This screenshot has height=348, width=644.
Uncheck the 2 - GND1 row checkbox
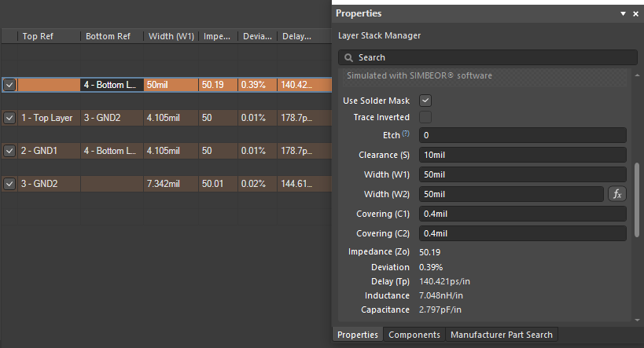[x=9, y=150]
